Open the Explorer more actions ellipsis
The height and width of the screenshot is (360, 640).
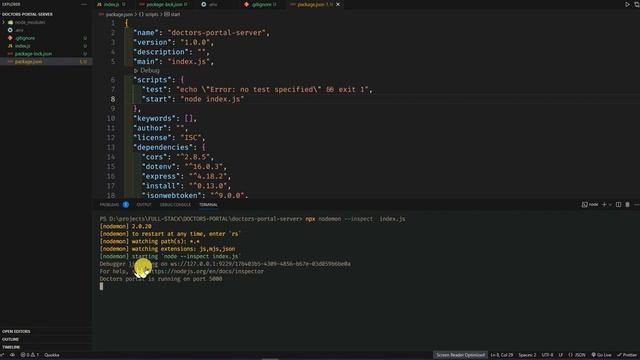coord(84,4)
